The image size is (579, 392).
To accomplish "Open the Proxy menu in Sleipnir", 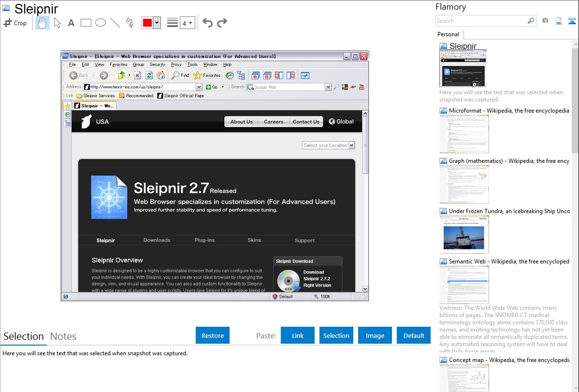I will (176, 64).
